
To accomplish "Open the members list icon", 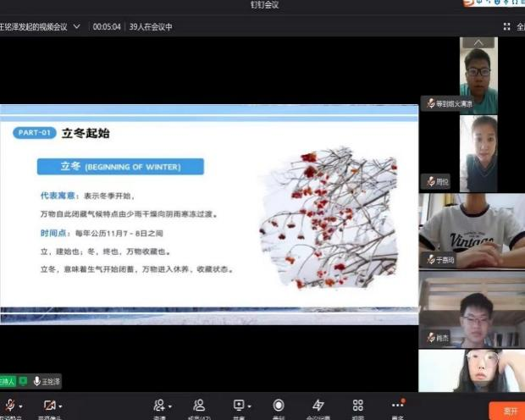I will point(199,405).
